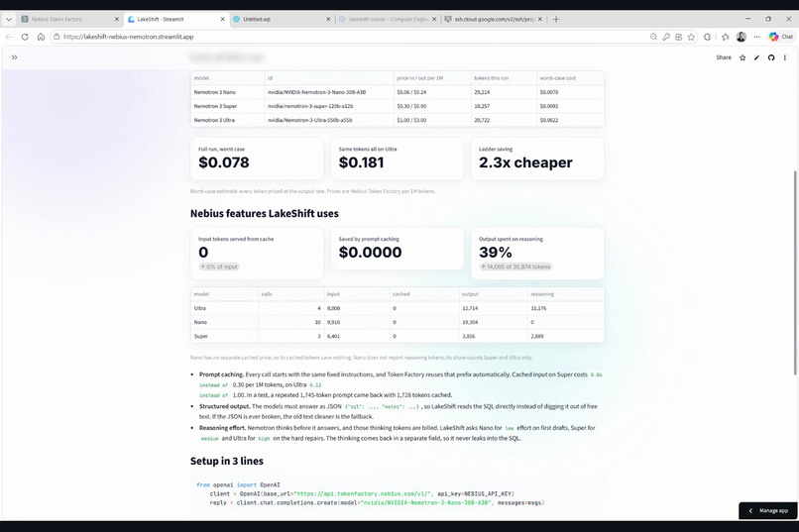Click the Streamlit Share button
Viewport: 799px width, 532px height.
[x=724, y=57]
